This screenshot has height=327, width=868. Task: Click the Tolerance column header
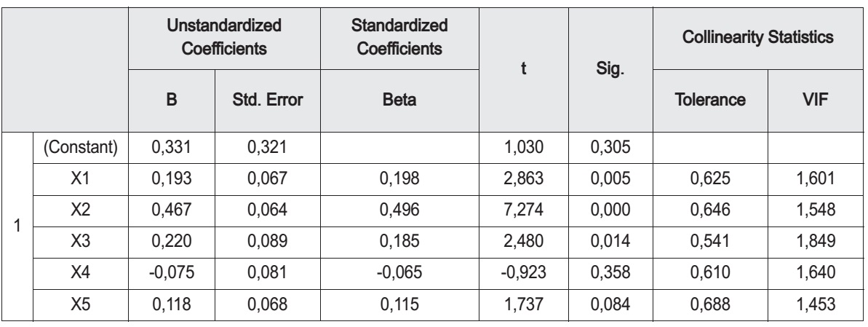[x=710, y=101]
